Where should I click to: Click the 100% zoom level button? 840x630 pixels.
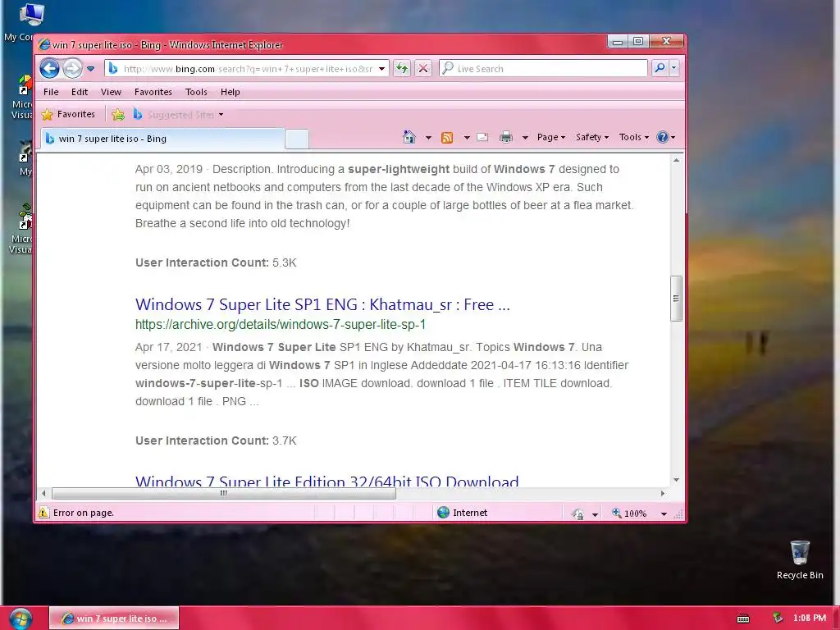pyautogui.click(x=630, y=514)
